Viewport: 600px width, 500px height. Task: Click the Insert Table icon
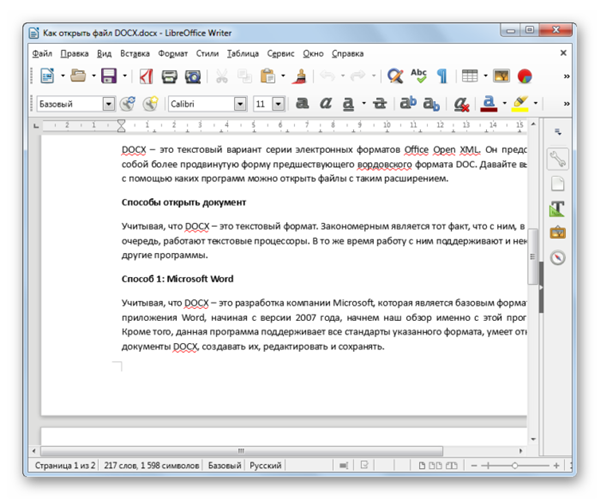(x=470, y=76)
